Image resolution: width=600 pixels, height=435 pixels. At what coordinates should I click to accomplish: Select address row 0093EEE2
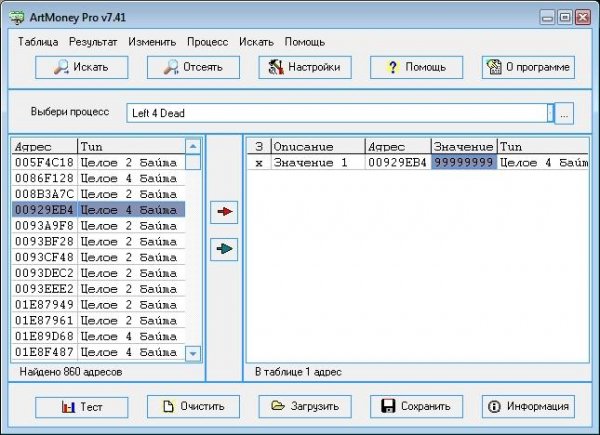tap(98, 289)
